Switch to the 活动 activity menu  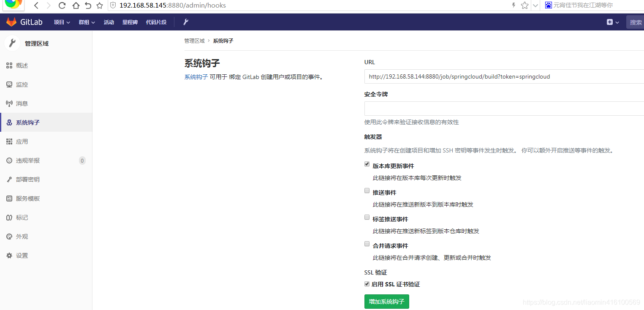tap(109, 22)
